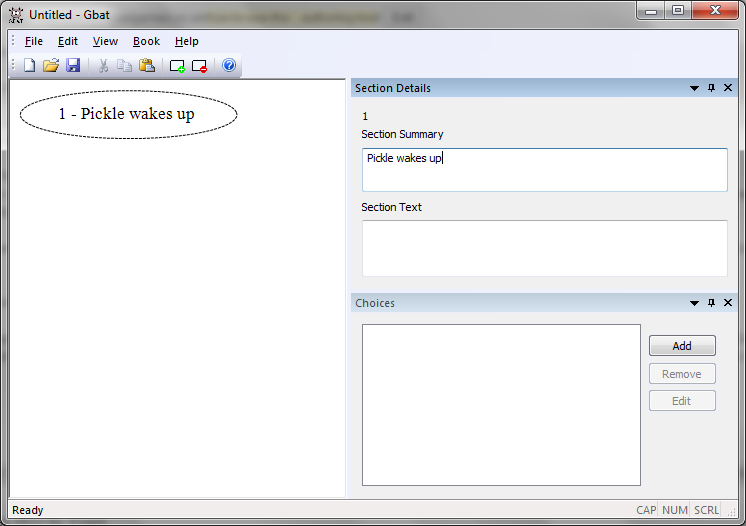The height and width of the screenshot is (526, 746).
Task: Click the Copy toolbar icon
Action: (125, 65)
